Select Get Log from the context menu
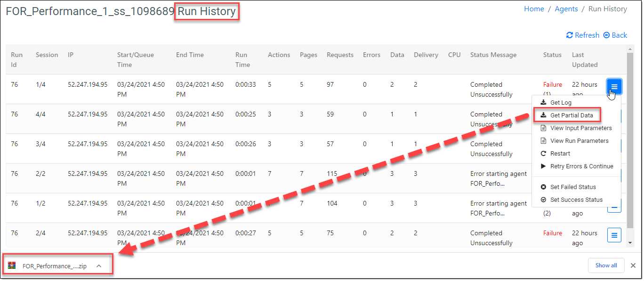This screenshot has width=644, height=281. pyautogui.click(x=560, y=103)
